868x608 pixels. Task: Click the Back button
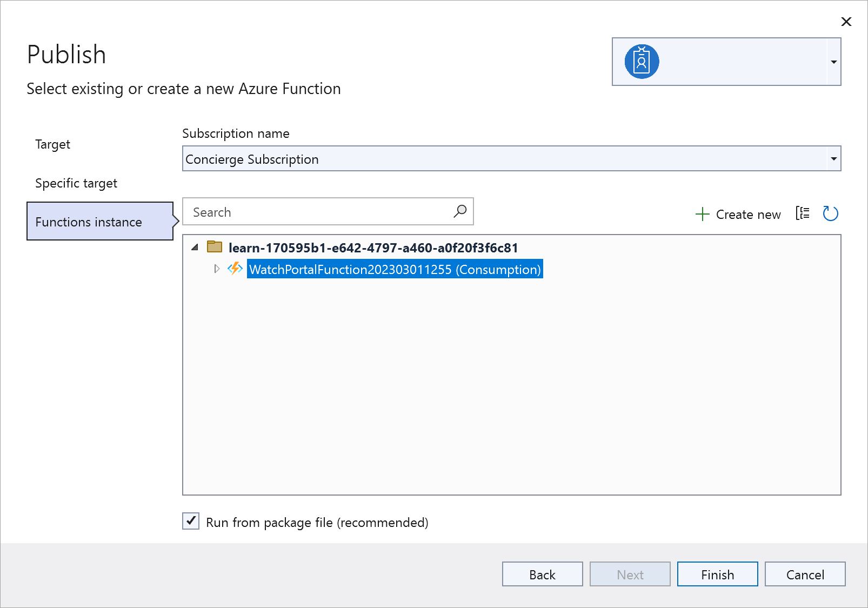tap(543, 574)
